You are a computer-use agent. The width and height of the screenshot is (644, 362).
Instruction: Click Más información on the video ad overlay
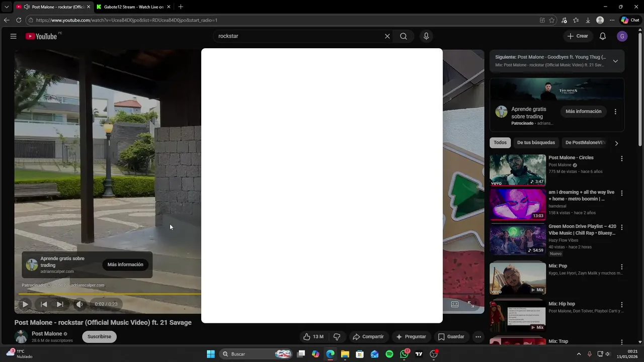pyautogui.click(x=125, y=264)
